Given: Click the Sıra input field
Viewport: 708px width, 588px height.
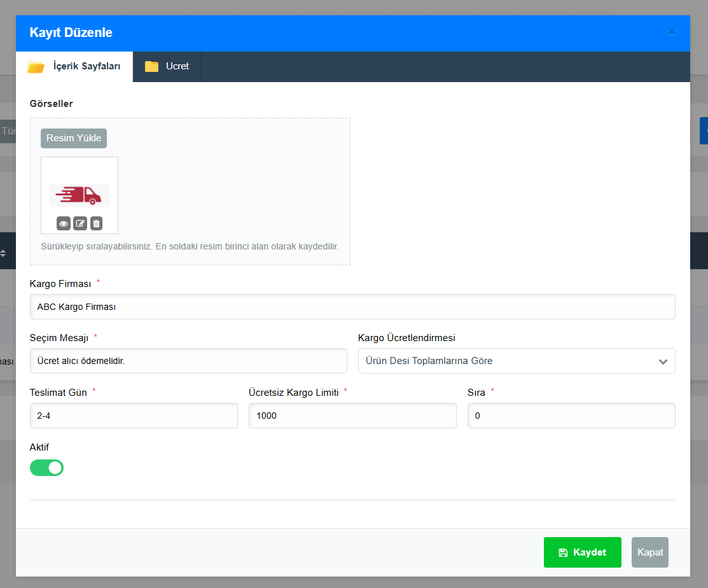Looking at the screenshot, I should (x=571, y=416).
